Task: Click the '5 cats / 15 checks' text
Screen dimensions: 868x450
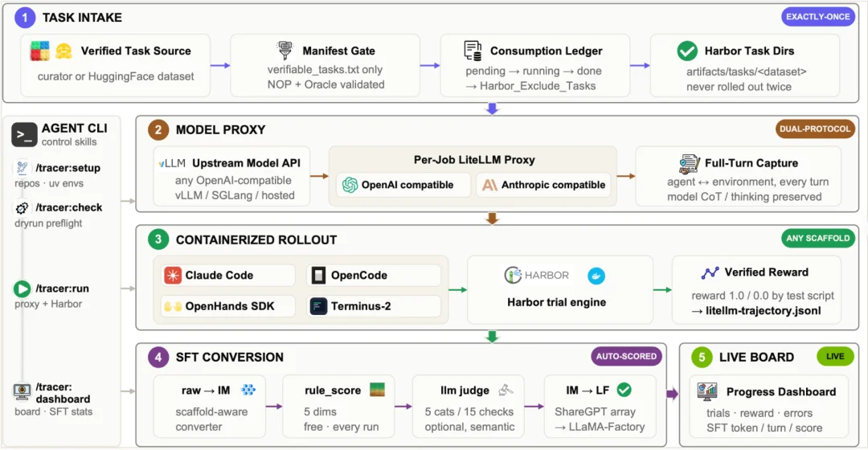Action: point(469,411)
